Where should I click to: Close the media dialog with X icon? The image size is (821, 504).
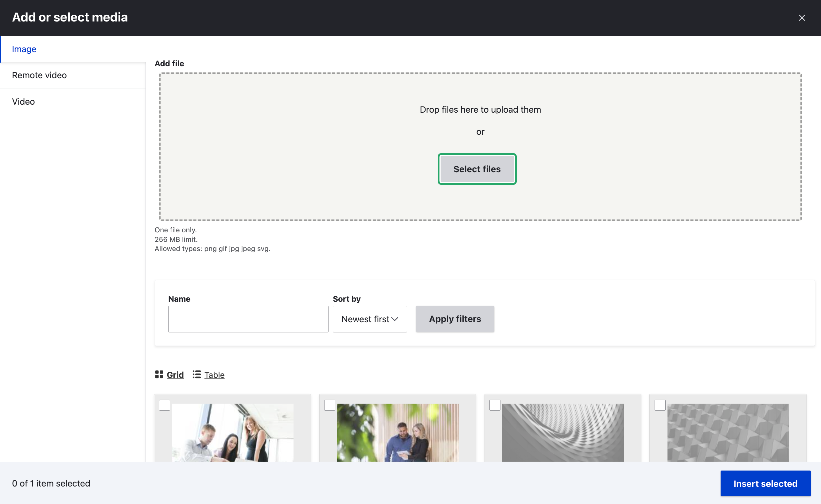pos(802,18)
